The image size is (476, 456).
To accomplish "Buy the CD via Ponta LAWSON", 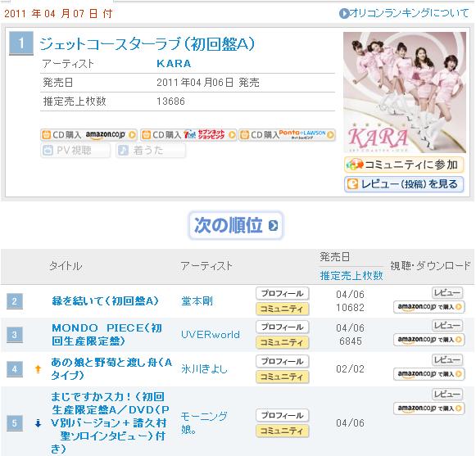I will click(x=288, y=135).
